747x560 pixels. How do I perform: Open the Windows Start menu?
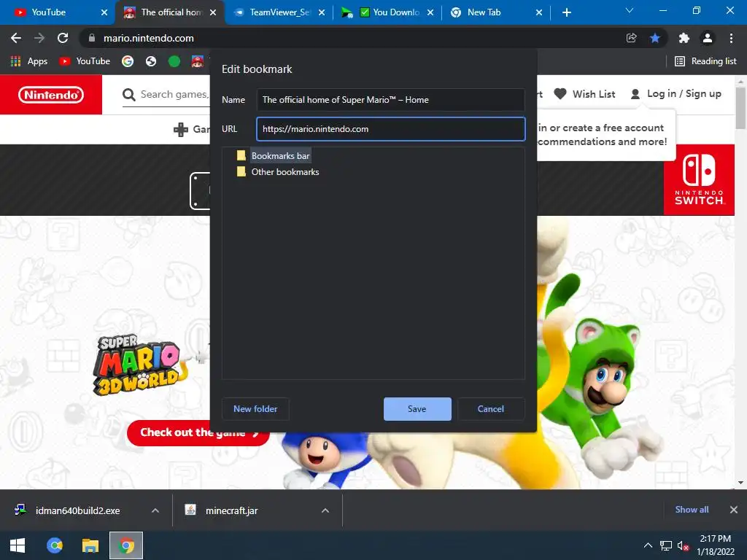coord(18,545)
